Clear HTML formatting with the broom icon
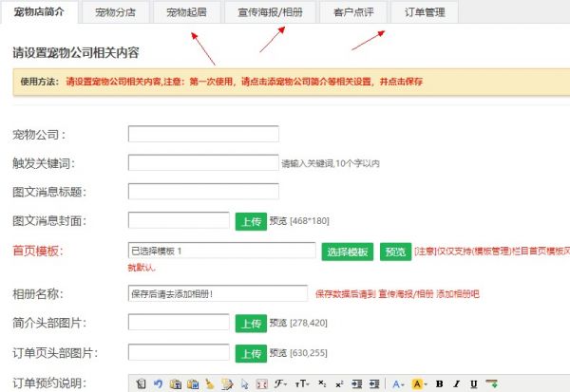Image resolution: width=570 pixels, height=392 pixels. 210,383
